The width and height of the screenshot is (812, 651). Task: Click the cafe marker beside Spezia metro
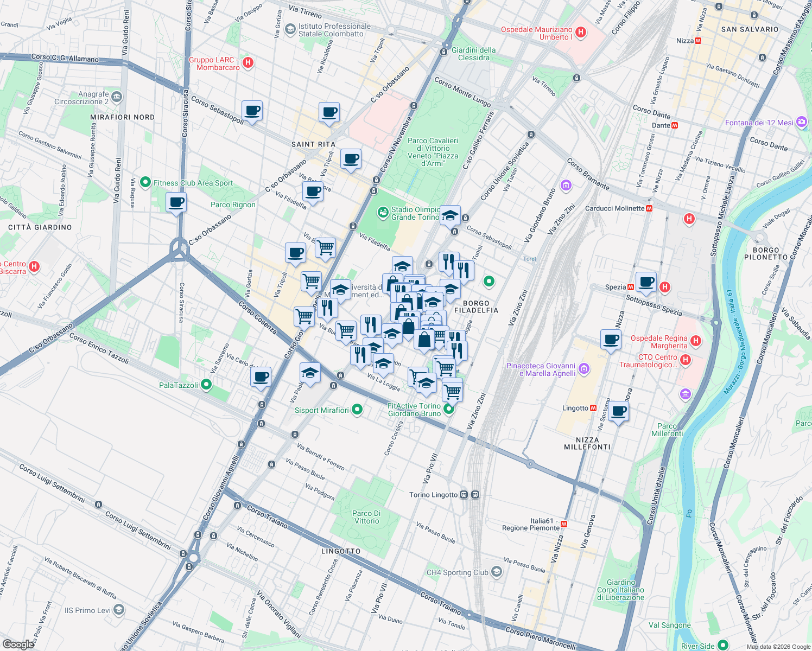tap(646, 282)
